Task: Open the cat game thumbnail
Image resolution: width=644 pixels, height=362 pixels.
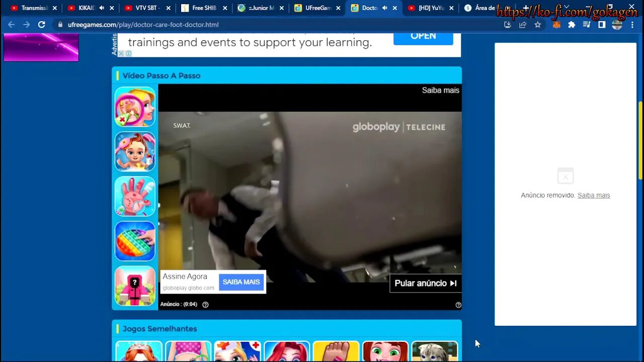Action: click(x=435, y=351)
